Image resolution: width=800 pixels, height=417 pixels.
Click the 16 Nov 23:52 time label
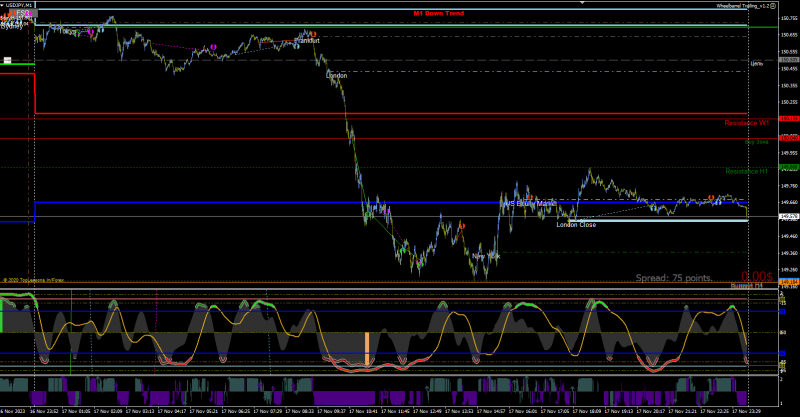[x=44, y=411]
